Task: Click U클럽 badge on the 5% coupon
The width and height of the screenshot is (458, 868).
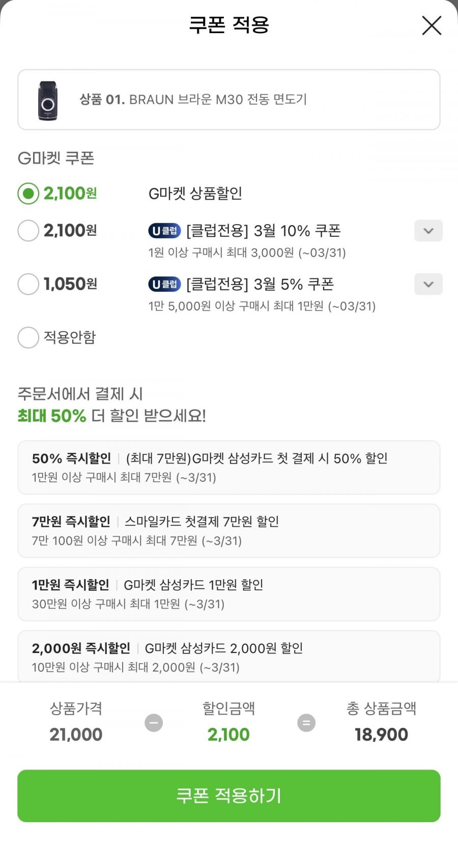Action: [x=164, y=284]
